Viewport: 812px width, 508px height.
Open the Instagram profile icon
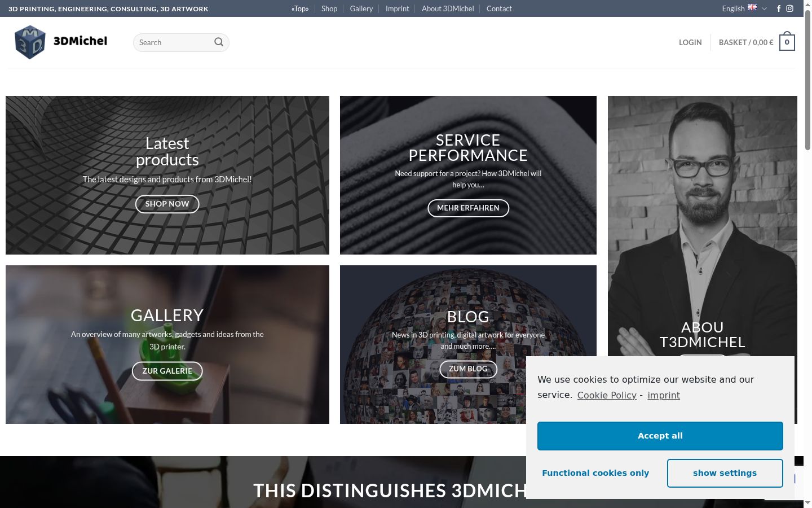point(790,8)
